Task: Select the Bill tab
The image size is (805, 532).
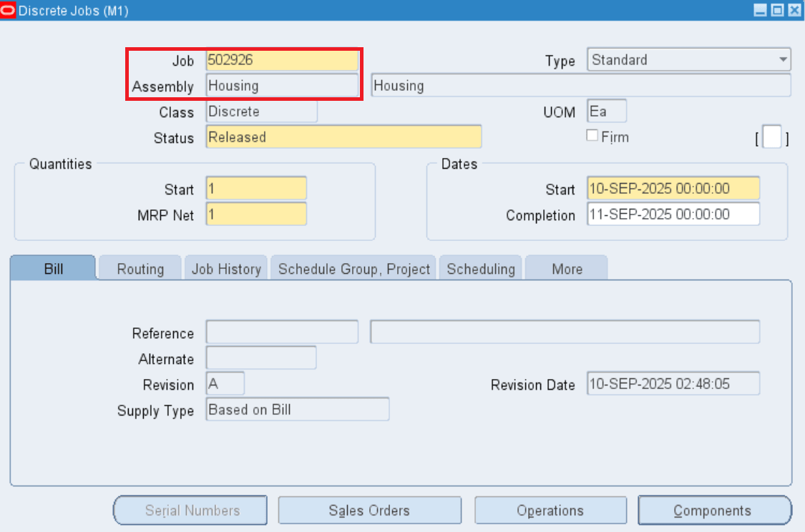Action: pyautogui.click(x=53, y=269)
